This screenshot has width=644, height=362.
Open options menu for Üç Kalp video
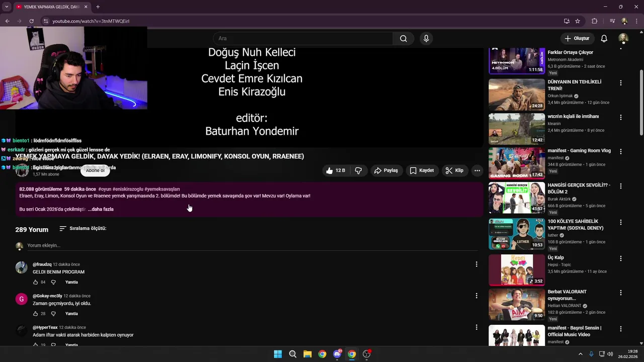[620, 258]
